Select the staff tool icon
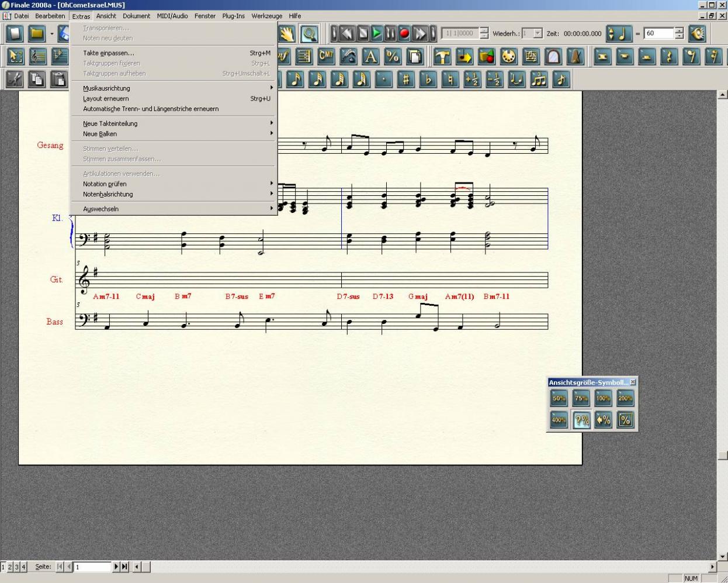 tap(37, 56)
